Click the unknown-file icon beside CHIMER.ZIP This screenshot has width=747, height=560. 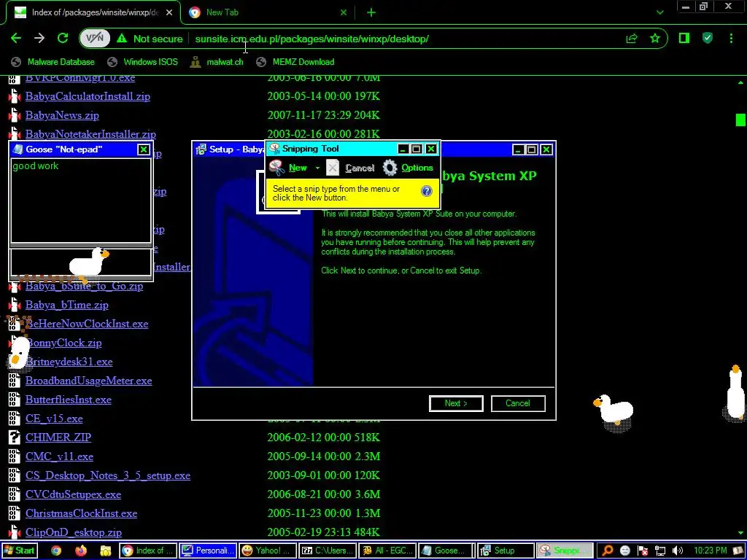coord(15,437)
